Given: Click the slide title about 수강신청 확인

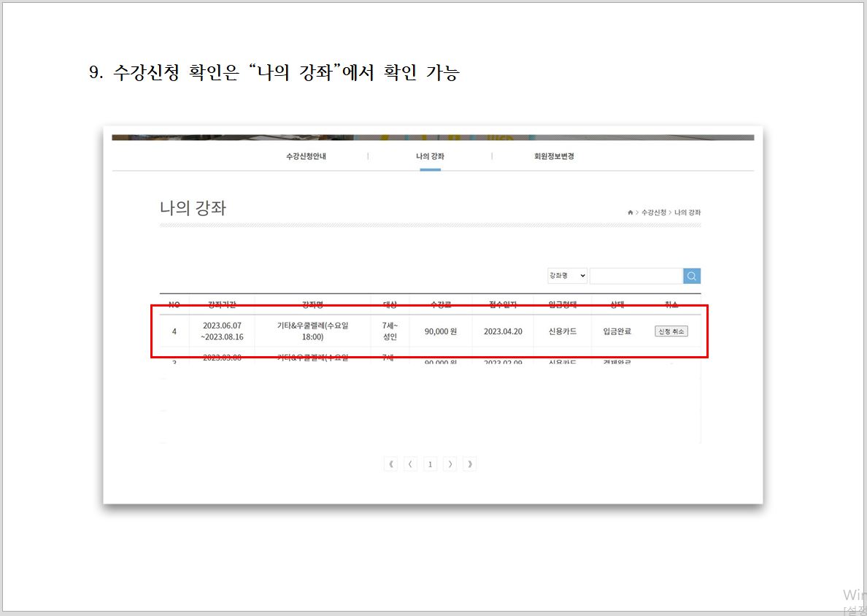Looking at the screenshot, I should click(x=274, y=72).
